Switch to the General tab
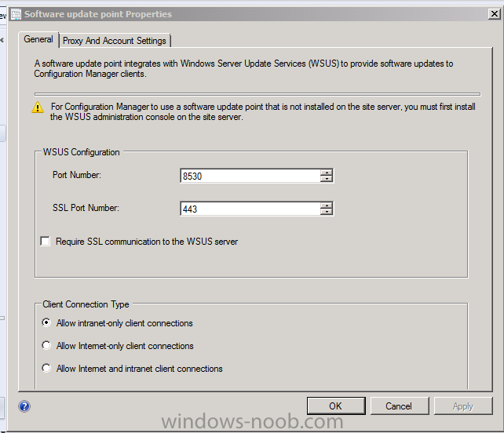504x433 pixels. (x=38, y=39)
